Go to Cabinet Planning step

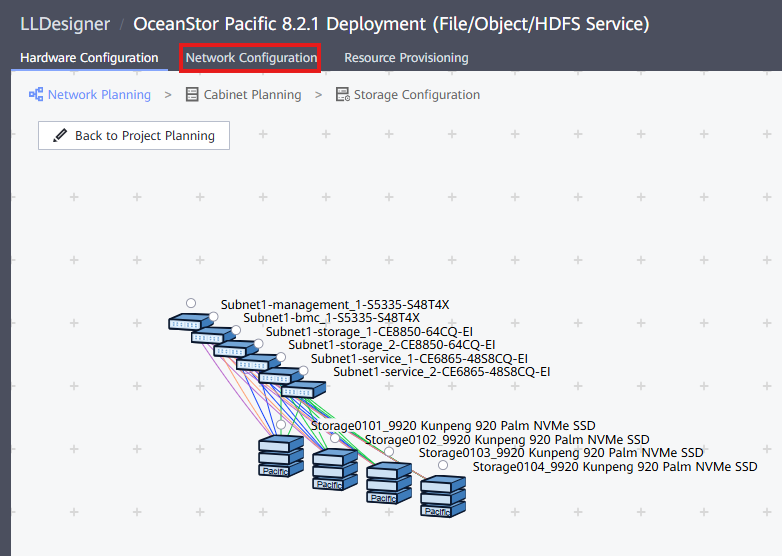[252, 95]
